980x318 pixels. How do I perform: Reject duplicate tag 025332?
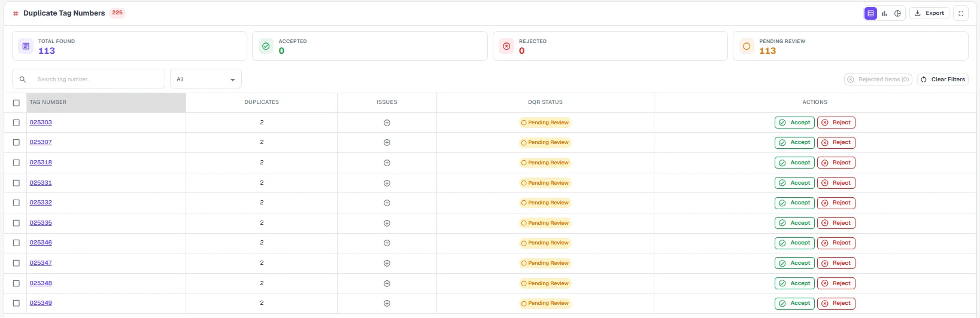click(x=836, y=203)
